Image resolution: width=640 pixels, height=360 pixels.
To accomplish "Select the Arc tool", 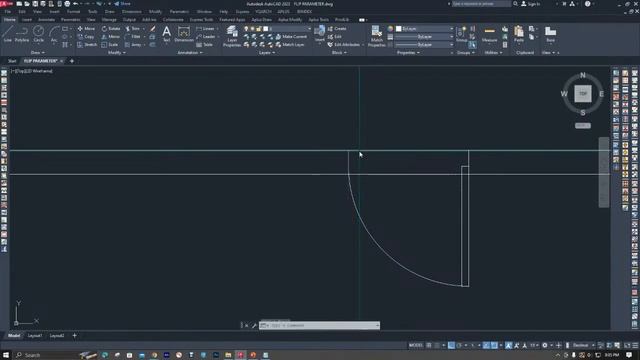I will 54,34.
